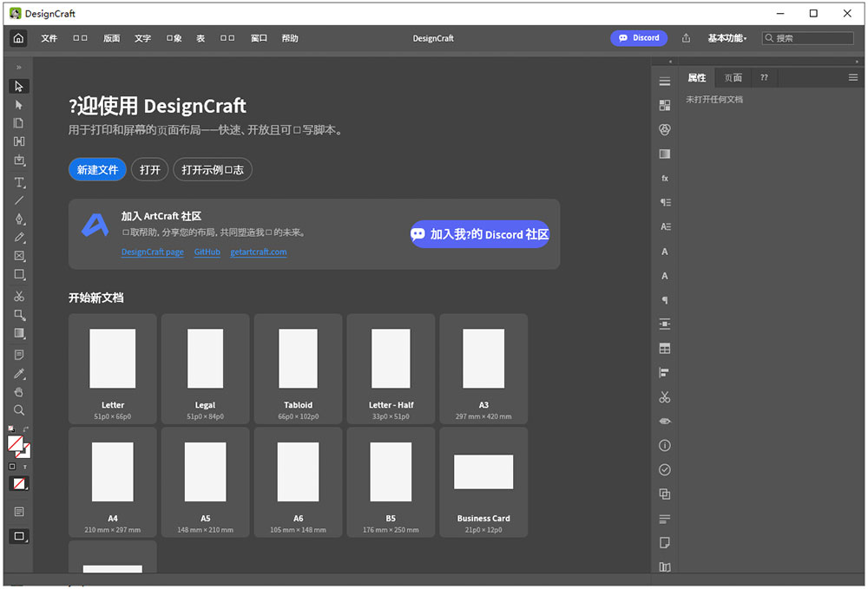Screen dimensions: 868x589
Task: Toggle formatting affects container square
Action: coord(12,466)
